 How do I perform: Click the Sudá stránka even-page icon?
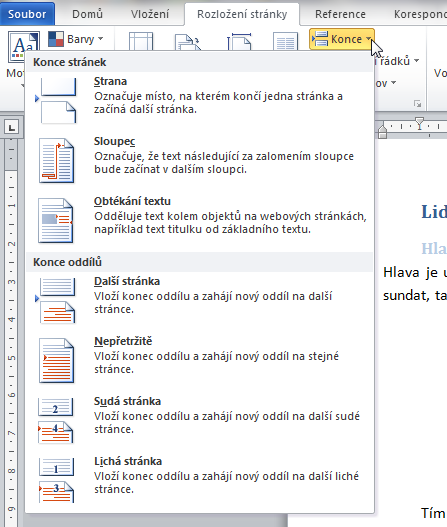[56, 420]
